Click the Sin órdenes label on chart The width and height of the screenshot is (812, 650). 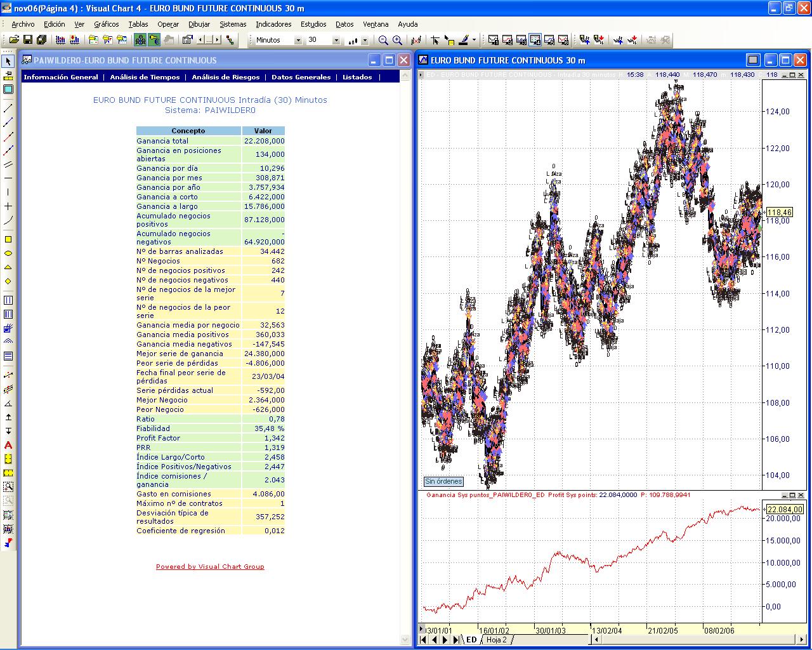(443, 482)
